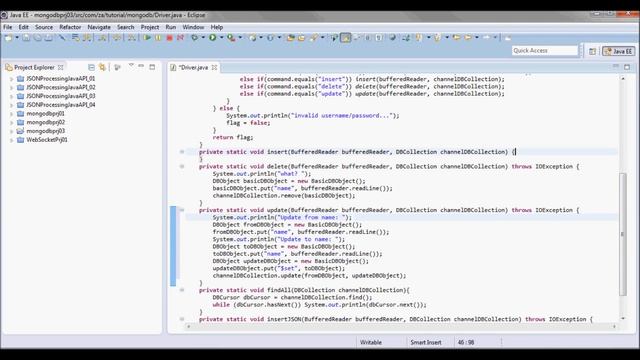Switch to the Java EE perspective
The image size is (640, 360).
pos(618,51)
